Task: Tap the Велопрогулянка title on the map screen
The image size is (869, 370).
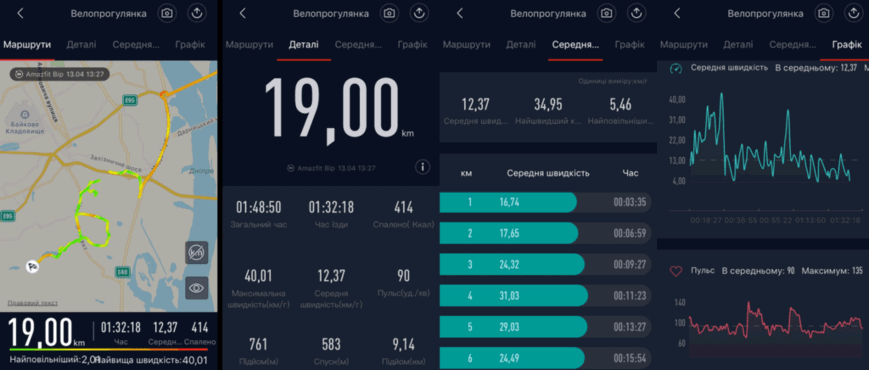Action: 109,14
